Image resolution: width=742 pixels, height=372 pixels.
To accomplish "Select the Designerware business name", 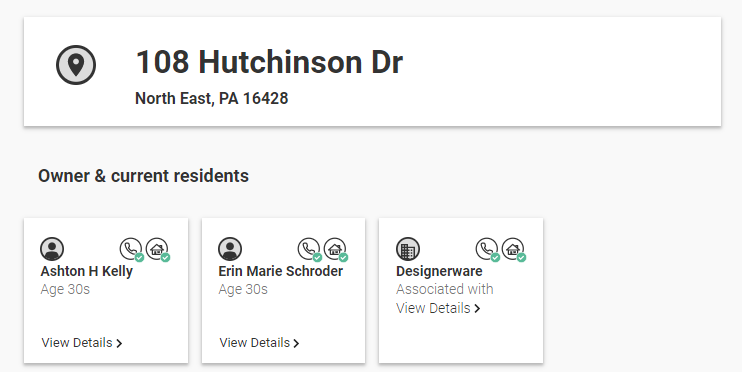I will tap(439, 271).
